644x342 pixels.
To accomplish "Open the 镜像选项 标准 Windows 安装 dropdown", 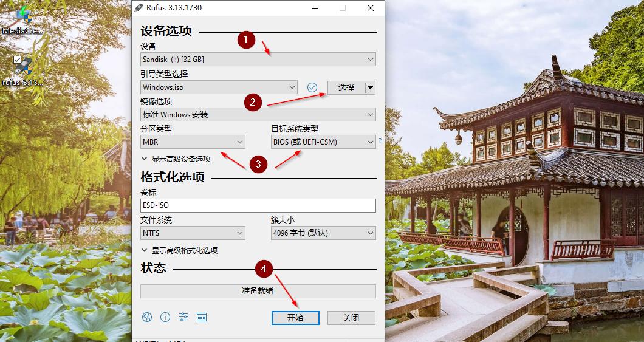I will pos(258,115).
